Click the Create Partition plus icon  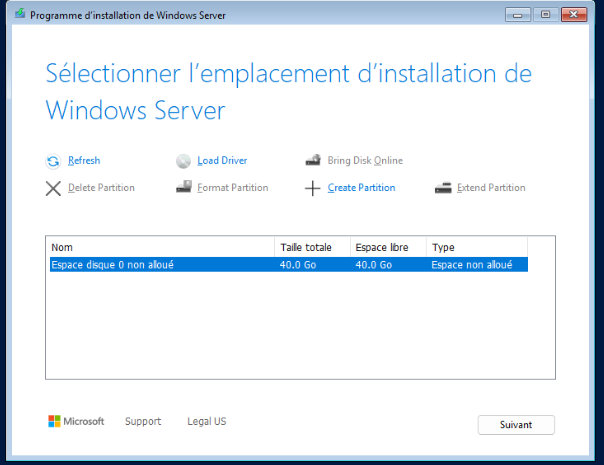(x=312, y=188)
